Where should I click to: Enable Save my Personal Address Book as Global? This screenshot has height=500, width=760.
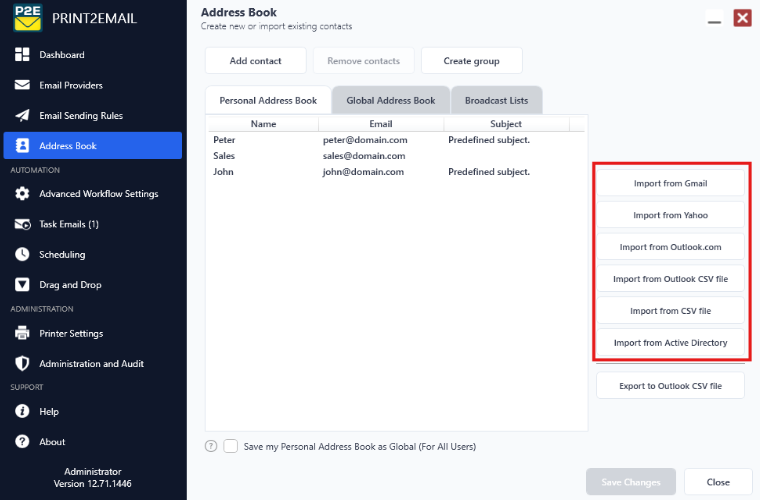tap(231, 446)
